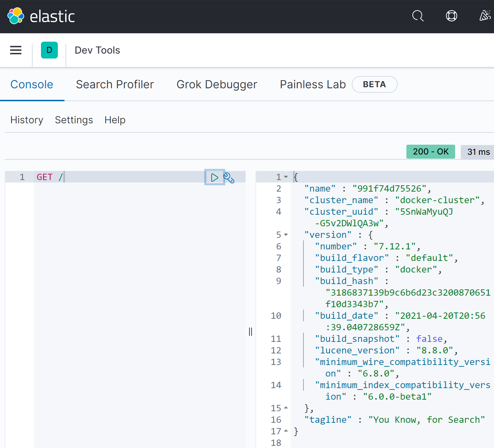The image size is (494, 448).
Task: Click the "build_type" key
Action: click(347, 269)
